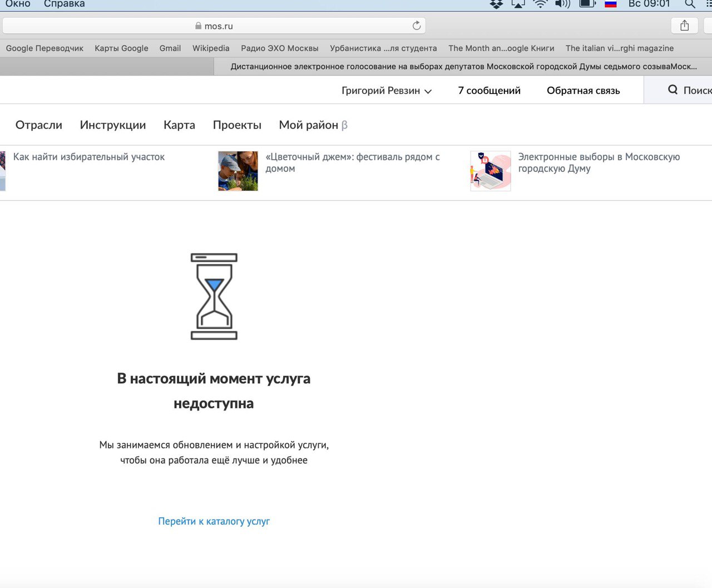Open the Урбанистика для студента bookmark

[383, 48]
